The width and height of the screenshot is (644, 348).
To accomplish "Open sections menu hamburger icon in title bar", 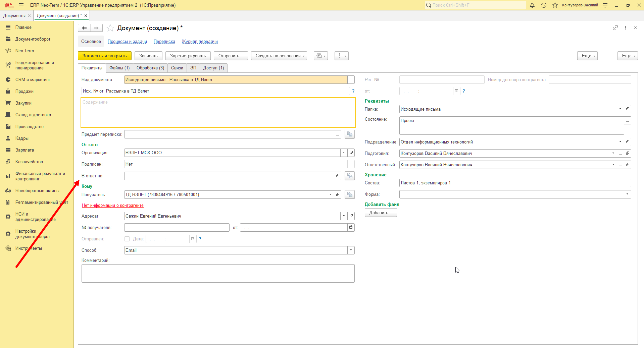I will (21, 5).
